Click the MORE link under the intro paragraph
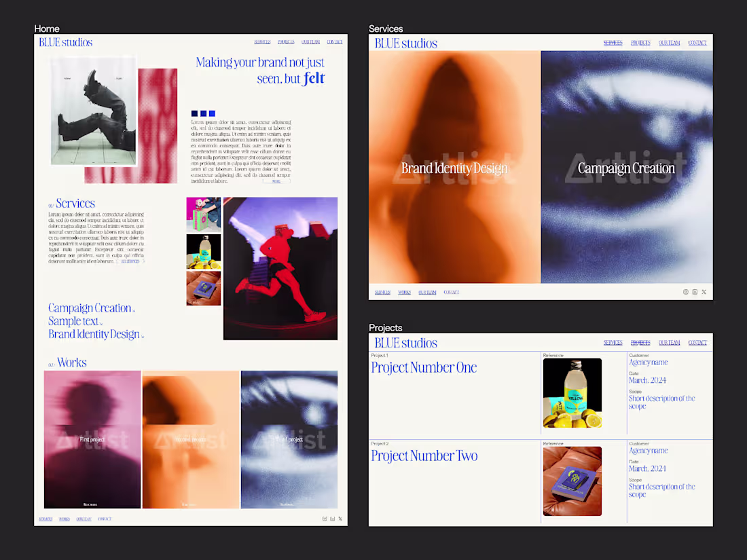 276,181
